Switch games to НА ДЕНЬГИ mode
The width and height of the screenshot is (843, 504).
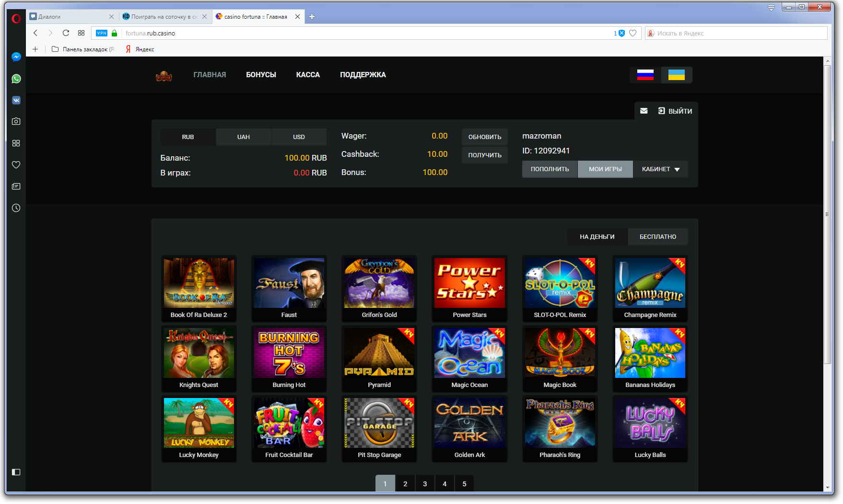point(597,236)
